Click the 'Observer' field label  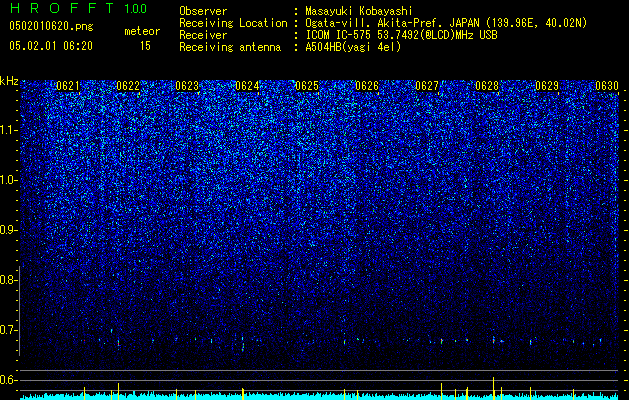click(x=203, y=11)
